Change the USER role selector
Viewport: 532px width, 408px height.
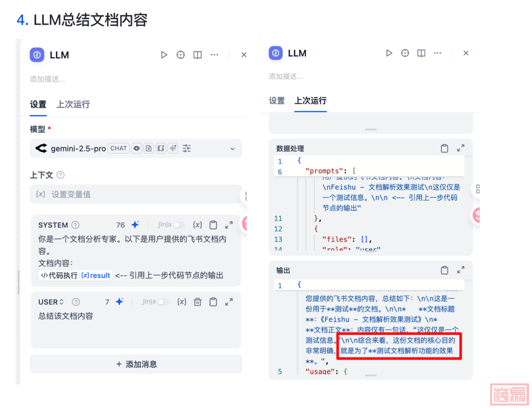tap(51, 302)
